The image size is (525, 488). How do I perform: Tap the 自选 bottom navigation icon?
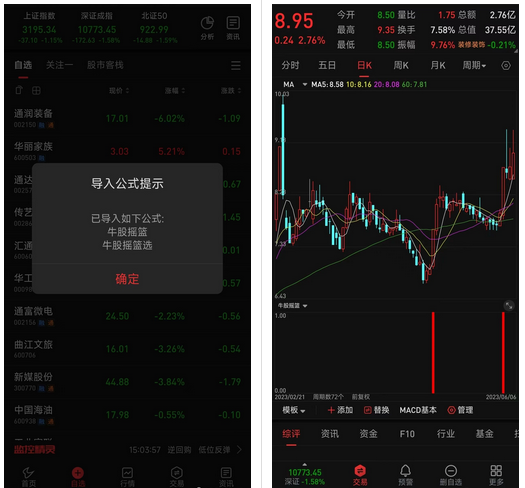pos(78,477)
